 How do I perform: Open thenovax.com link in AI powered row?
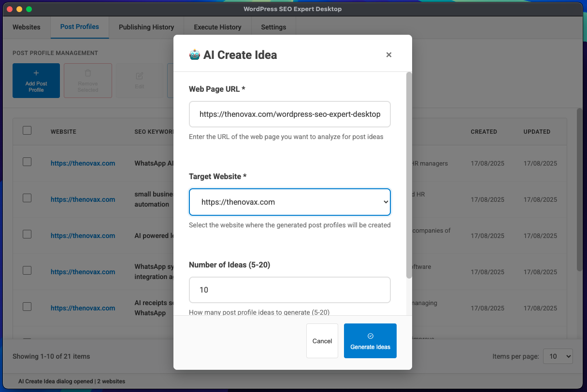(83, 236)
